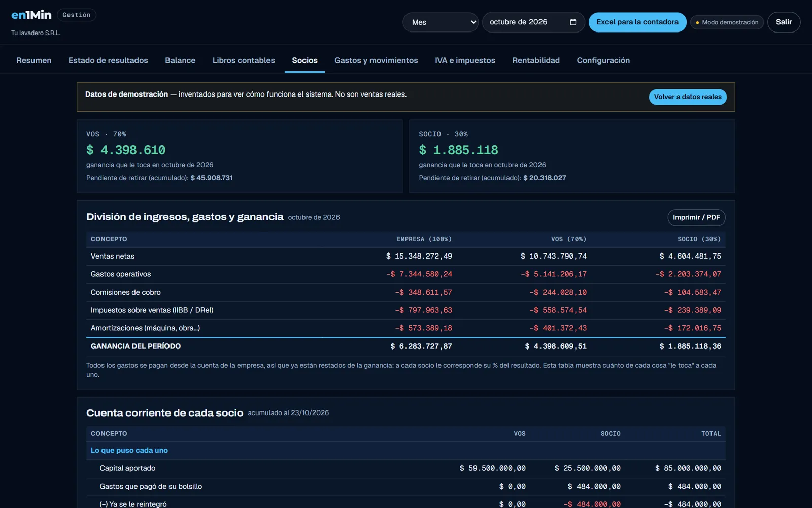Switch to the Configuración tab
812x508 pixels.
(603, 60)
